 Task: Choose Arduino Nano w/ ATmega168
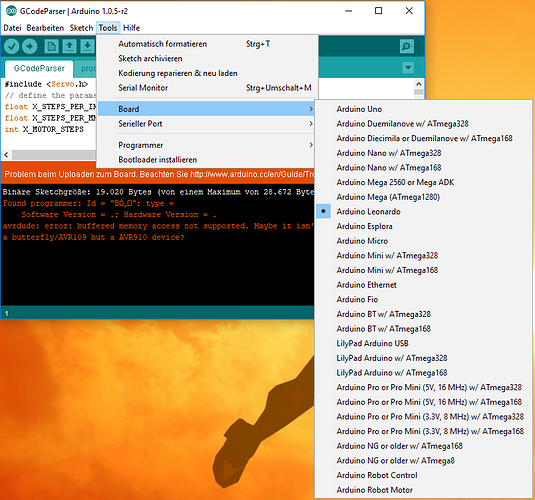tap(424, 168)
